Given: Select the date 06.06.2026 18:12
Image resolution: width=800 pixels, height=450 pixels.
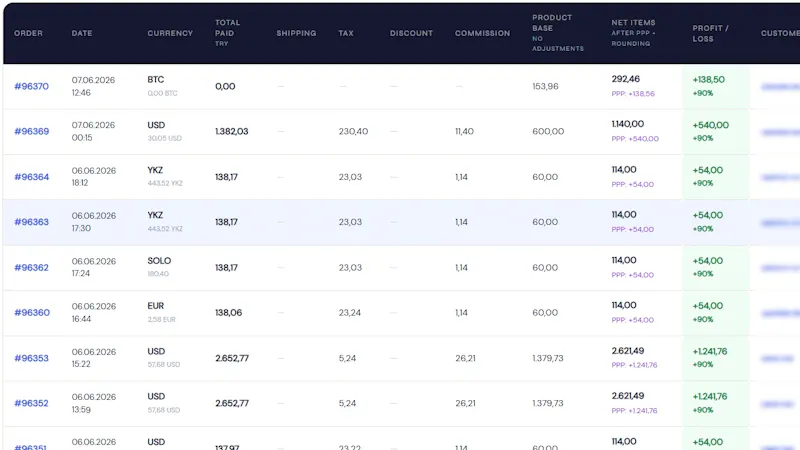Looking at the screenshot, I should pyautogui.click(x=93, y=177).
